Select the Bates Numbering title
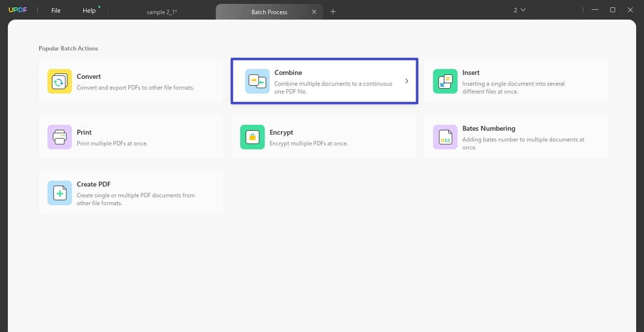Image resolution: width=644 pixels, height=332 pixels. click(x=488, y=128)
